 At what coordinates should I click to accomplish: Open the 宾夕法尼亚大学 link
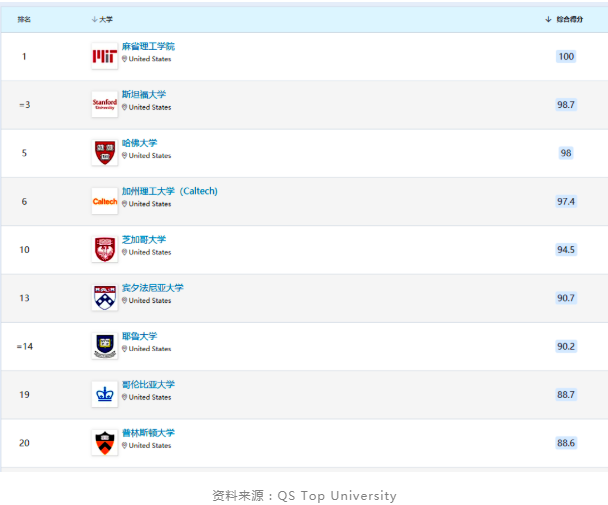(152, 288)
